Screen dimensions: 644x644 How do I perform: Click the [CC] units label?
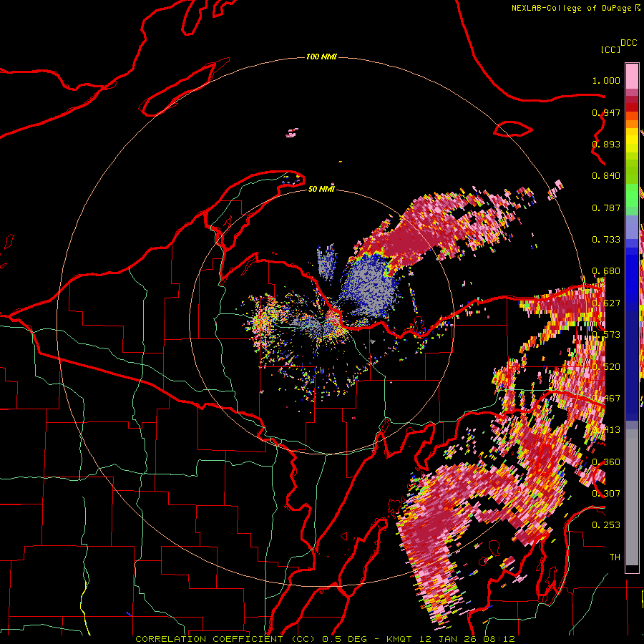tap(610, 49)
